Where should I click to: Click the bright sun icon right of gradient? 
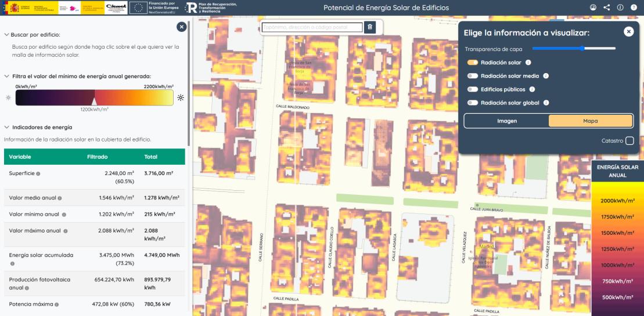[x=181, y=97]
